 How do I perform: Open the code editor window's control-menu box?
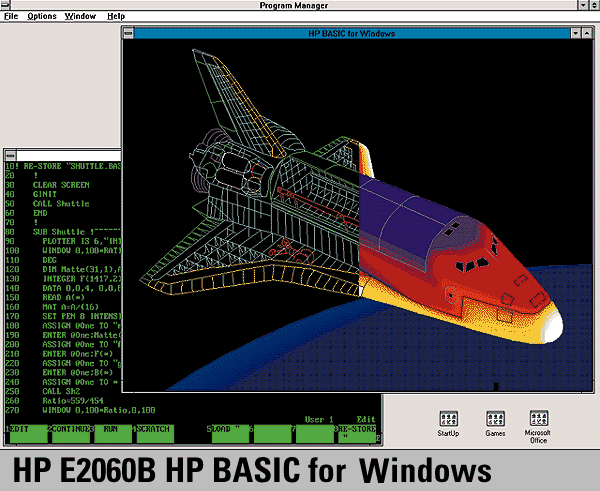point(9,155)
